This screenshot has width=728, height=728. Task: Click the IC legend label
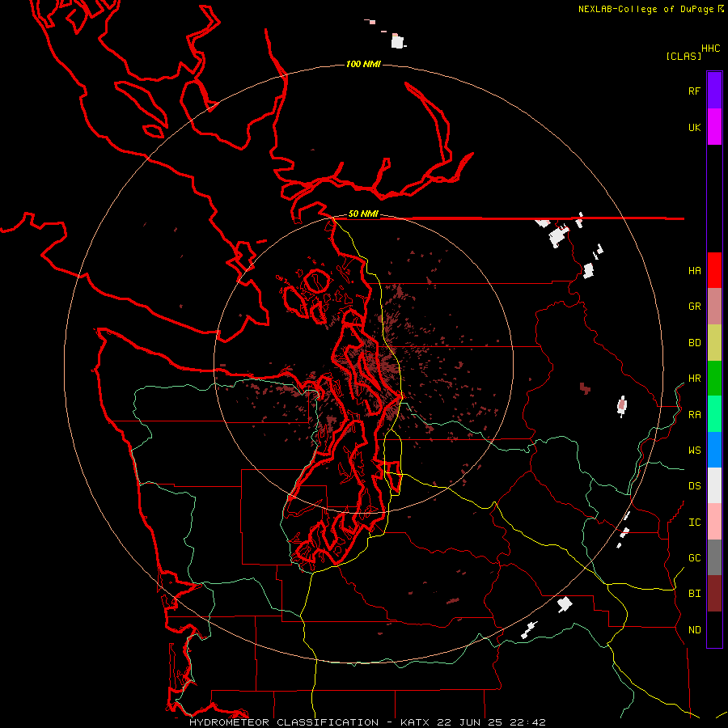click(x=694, y=523)
